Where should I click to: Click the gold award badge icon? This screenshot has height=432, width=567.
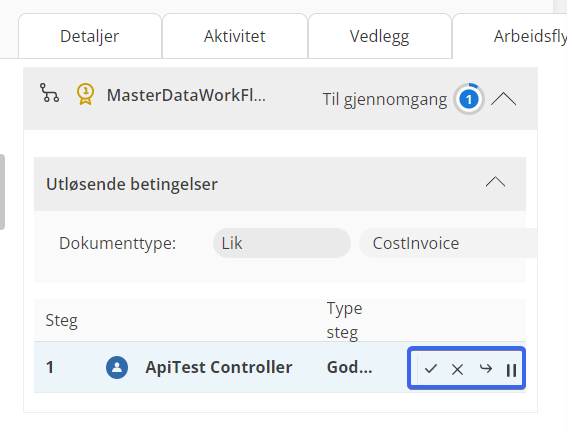[85, 94]
